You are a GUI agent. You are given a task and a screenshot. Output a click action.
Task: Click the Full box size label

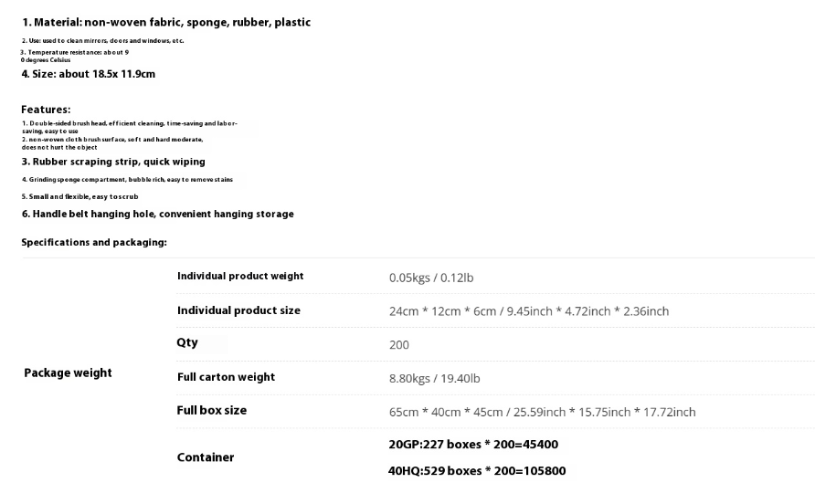pos(212,411)
